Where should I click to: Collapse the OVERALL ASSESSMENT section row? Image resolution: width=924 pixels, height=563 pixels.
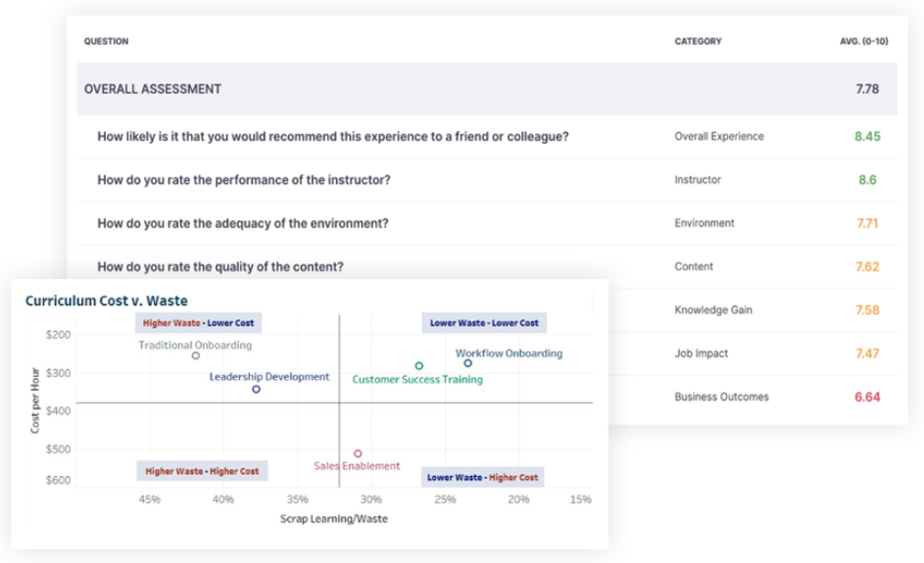click(153, 89)
